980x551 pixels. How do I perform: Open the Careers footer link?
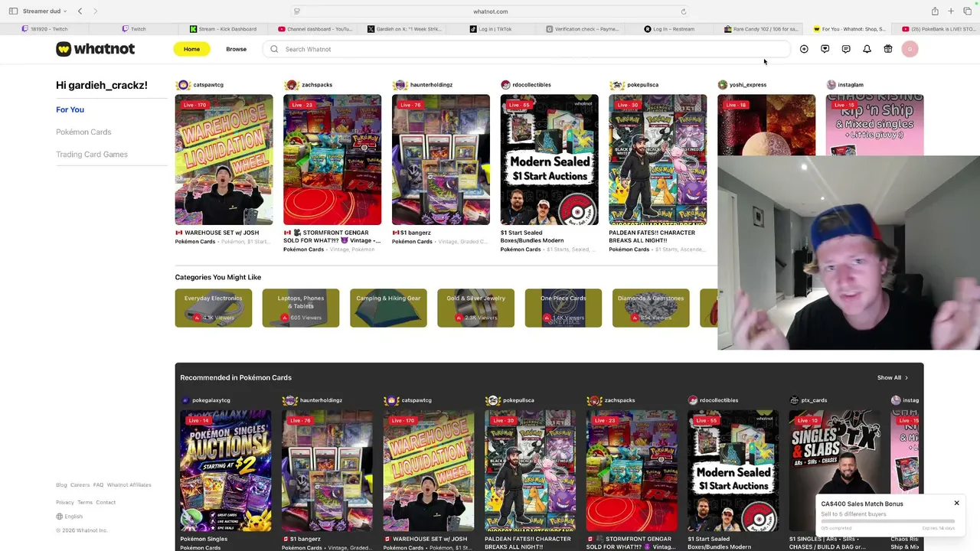click(80, 485)
